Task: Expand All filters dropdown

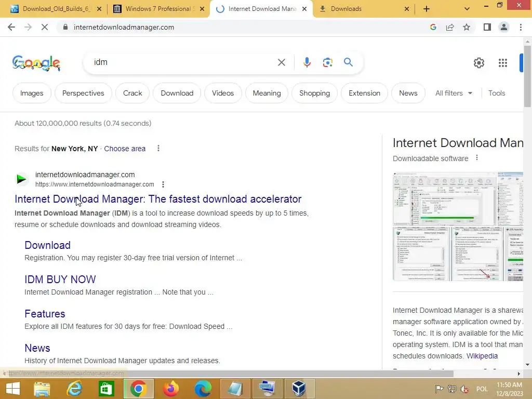Action: point(454,93)
